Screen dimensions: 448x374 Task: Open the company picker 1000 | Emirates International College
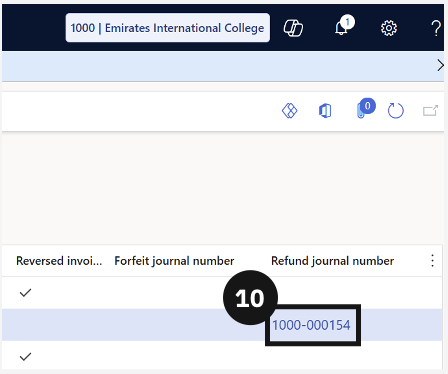(168, 28)
